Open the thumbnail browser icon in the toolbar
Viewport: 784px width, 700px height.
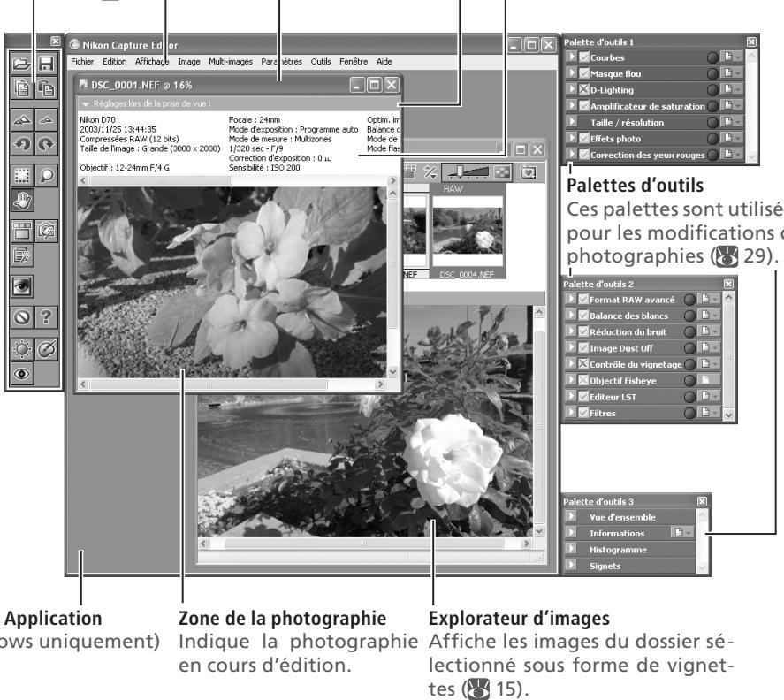click(21, 231)
